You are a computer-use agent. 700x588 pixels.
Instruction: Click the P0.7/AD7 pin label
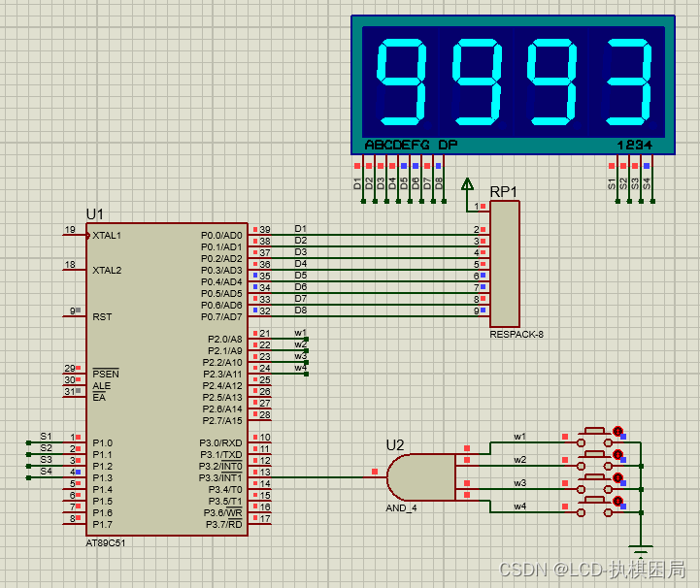pos(221,316)
